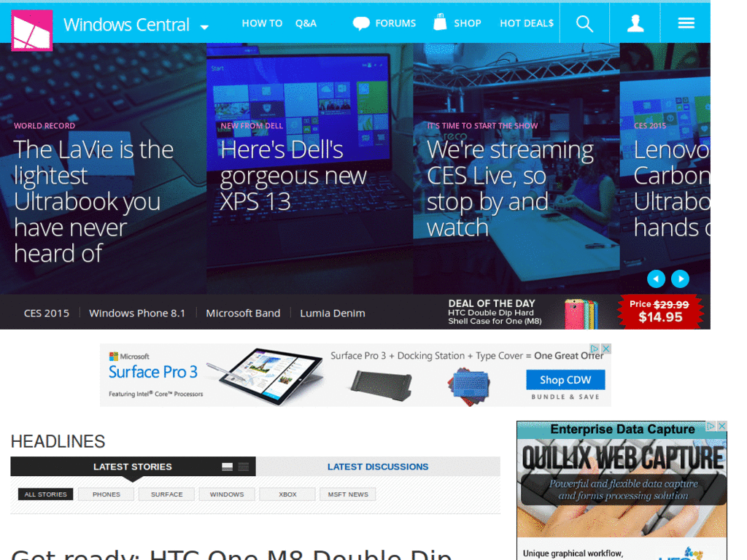The width and height of the screenshot is (747, 560).
Task: Open the hamburger menu icon
Action: [686, 23]
